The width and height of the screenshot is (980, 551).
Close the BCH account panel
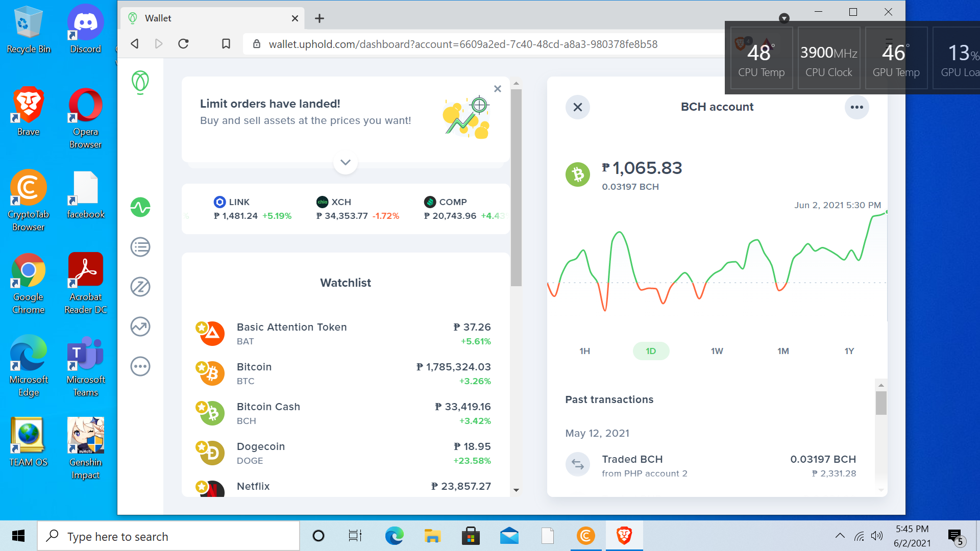click(x=578, y=107)
